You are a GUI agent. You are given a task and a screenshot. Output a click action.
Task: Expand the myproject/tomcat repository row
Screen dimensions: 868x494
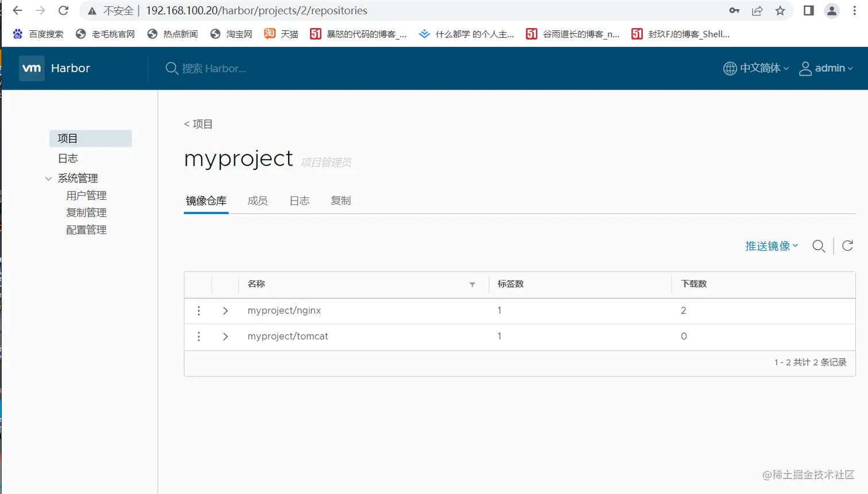(225, 336)
